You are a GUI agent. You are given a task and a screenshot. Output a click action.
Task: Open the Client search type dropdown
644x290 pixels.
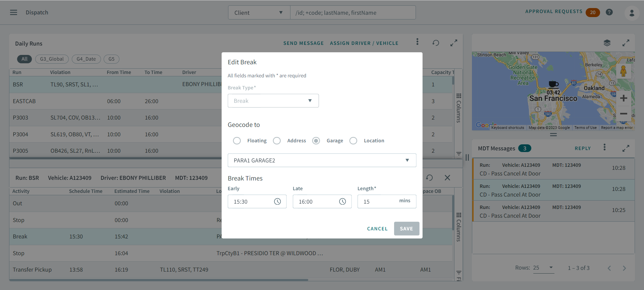point(259,12)
